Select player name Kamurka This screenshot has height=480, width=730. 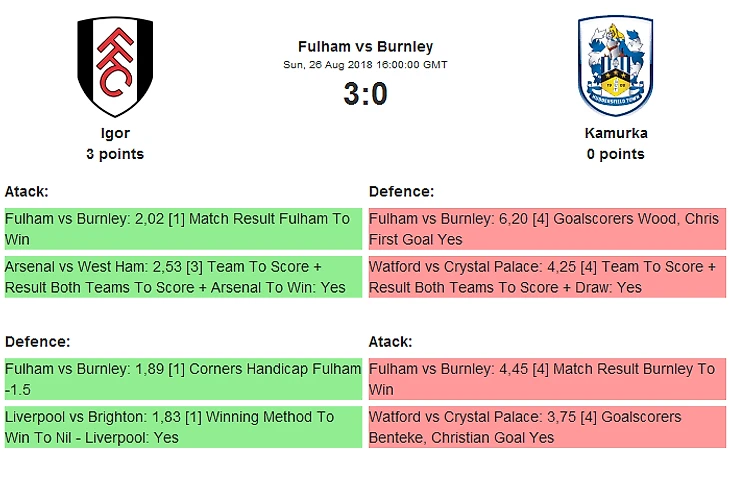tap(615, 133)
